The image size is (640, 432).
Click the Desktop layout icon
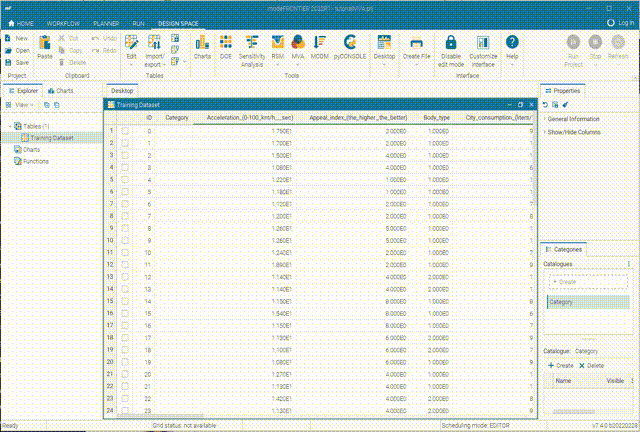point(384,42)
